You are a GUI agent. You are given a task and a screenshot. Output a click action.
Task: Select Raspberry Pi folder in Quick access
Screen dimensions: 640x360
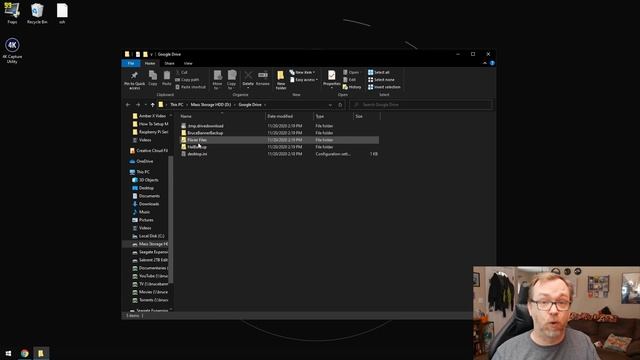(150, 132)
